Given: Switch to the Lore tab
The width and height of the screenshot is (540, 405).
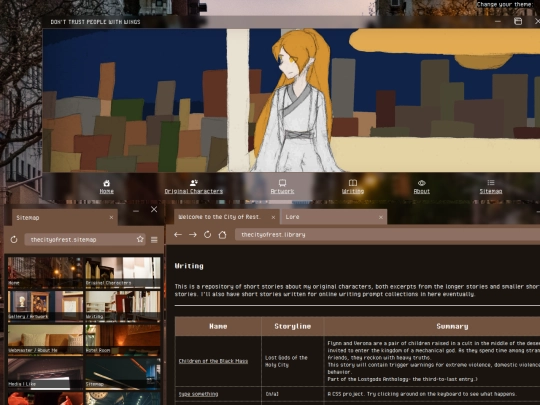Looking at the screenshot, I should [x=334, y=217].
